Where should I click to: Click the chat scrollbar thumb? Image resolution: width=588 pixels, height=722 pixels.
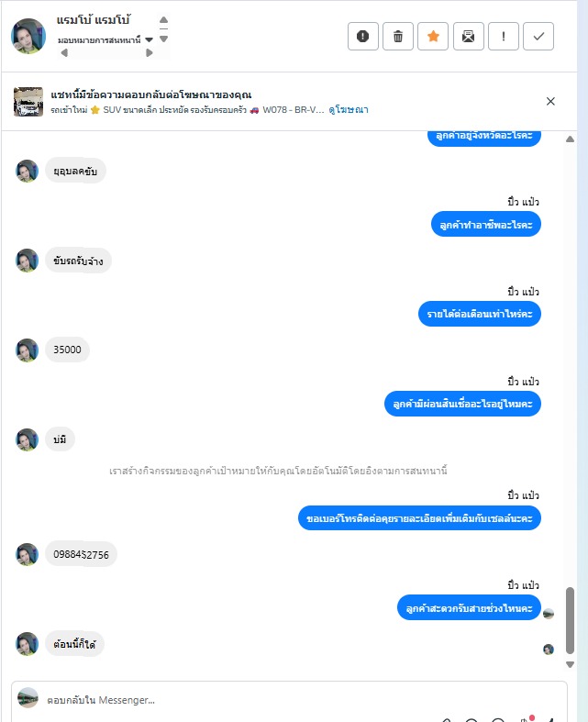570,620
